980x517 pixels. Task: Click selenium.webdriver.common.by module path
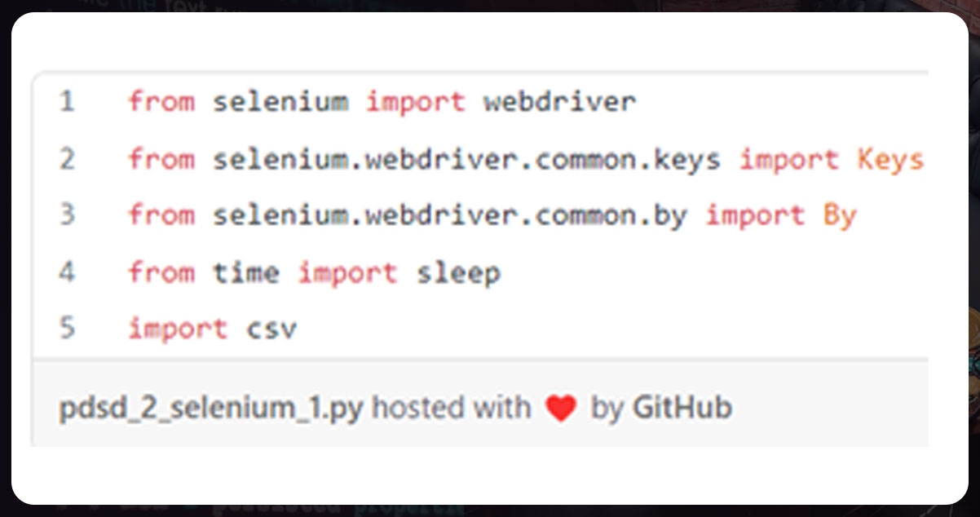coord(449,215)
